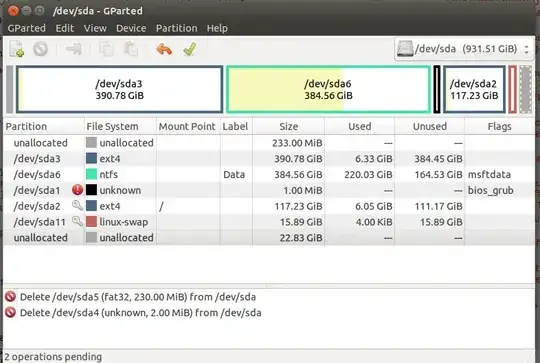Screen dimensions: 540x363
Task: Click the key icon next to /dev/sda2
Action: 77,206
